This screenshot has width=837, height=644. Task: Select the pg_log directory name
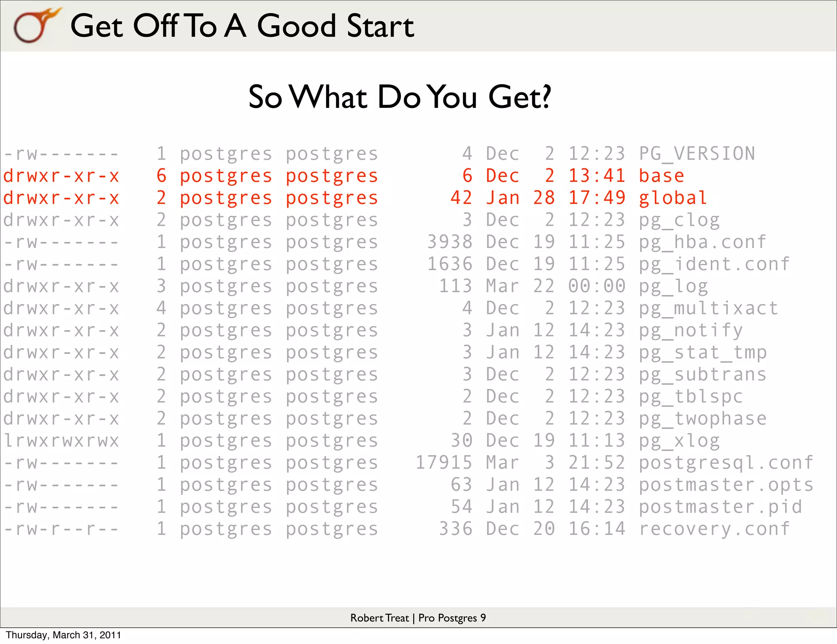point(674,286)
